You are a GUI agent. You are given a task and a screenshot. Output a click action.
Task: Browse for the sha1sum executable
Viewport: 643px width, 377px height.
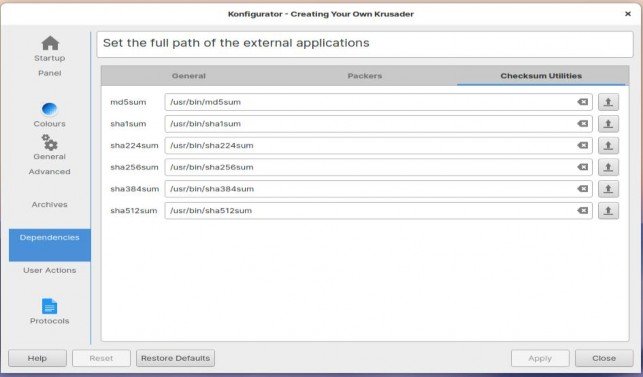point(608,124)
